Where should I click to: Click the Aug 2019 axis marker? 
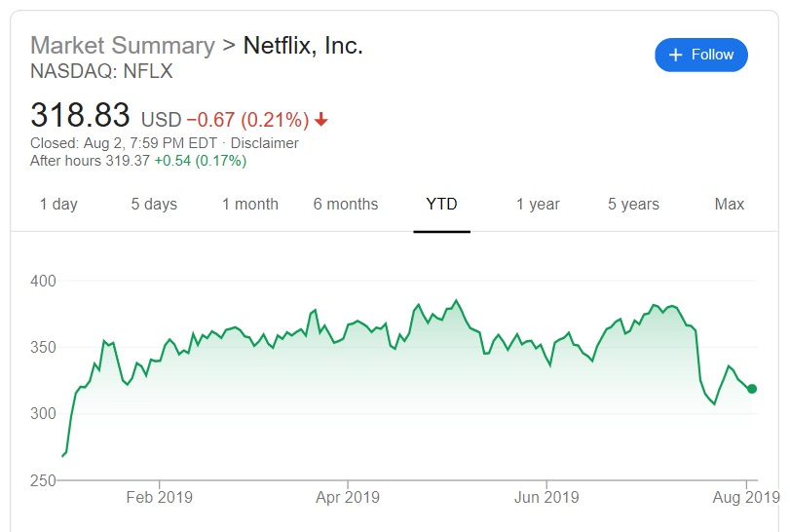746,497
